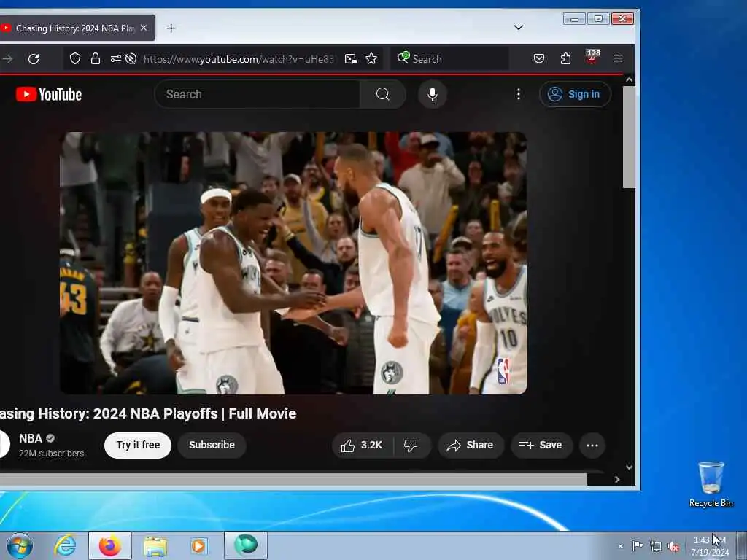
Task: Click the taskbar clock showing 7/19/2024
Action: (x=710, y=546)
